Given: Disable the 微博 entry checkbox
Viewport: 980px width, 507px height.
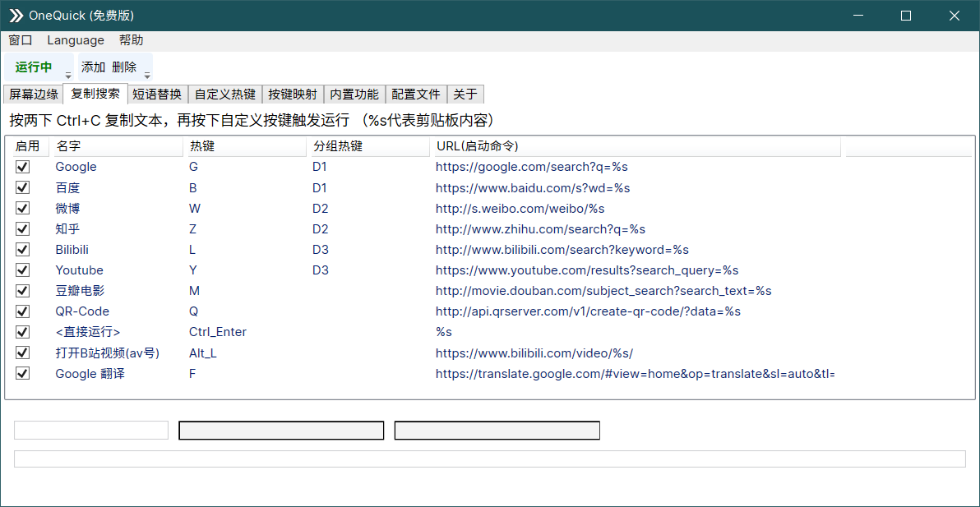Looking at the screenshot, I should point(22,208).
